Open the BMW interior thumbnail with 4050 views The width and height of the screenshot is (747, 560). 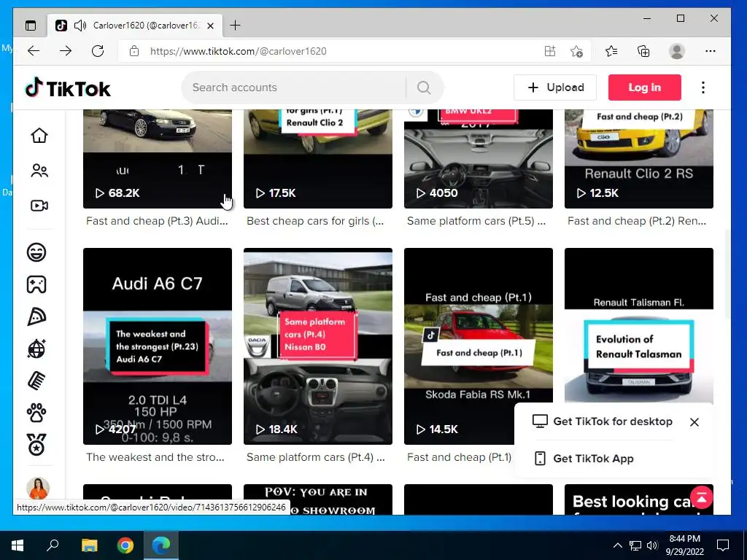tap(479, 158)
